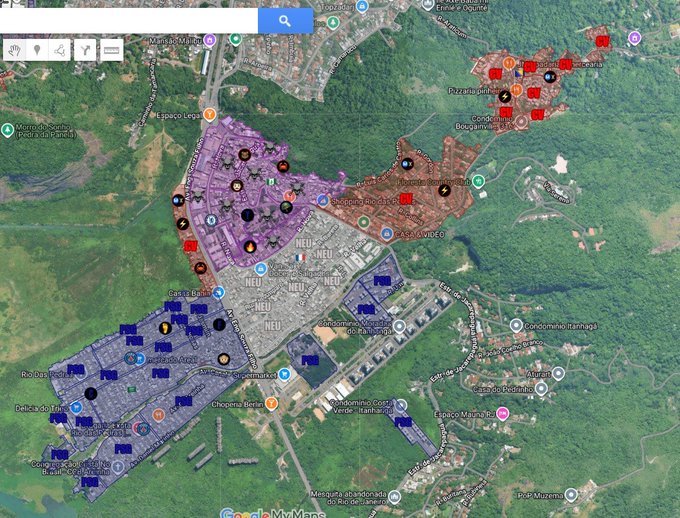The width and height of the screenshot is (680, 518).
Task: Select the pan hand tool
Action: point(15,50)
